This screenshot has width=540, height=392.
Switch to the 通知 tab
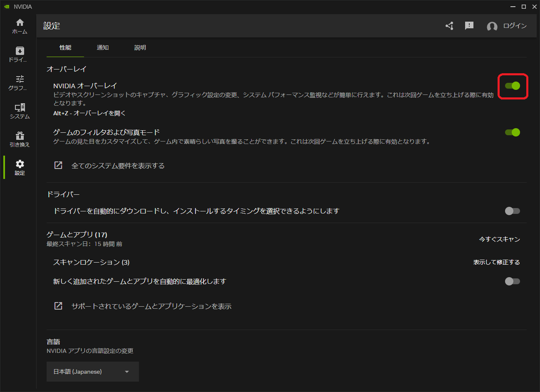click(x=103, y=48)
